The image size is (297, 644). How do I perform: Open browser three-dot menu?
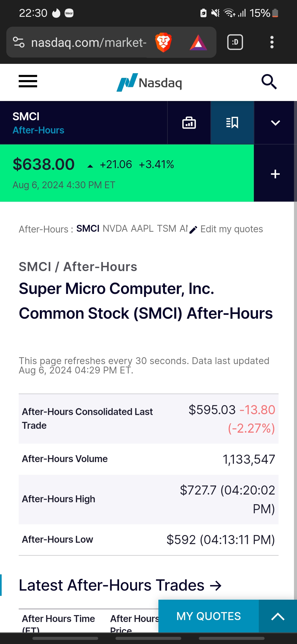(272, 42)
